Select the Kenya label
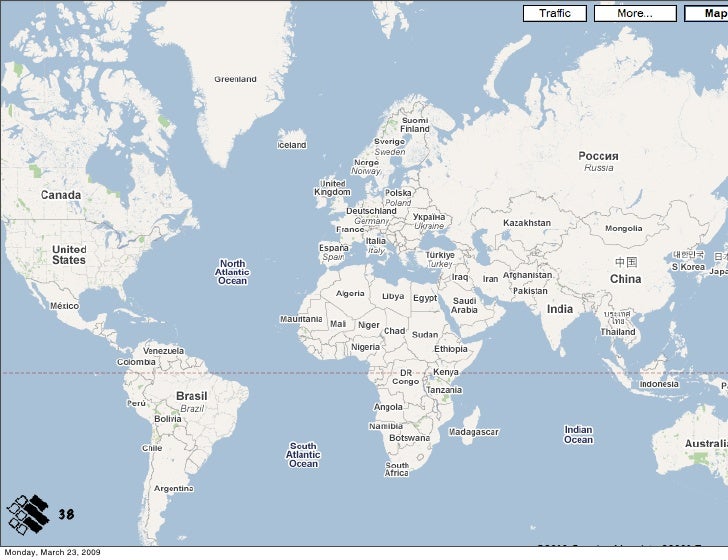Screen dimensions: 728x560 (446, 372)
